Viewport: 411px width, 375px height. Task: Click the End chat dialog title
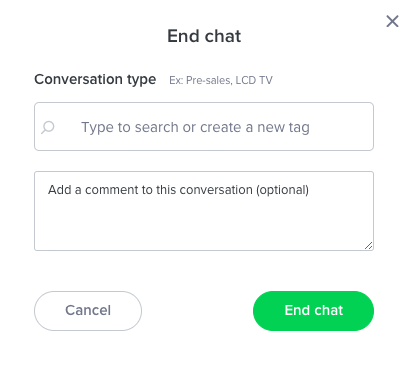204,36
